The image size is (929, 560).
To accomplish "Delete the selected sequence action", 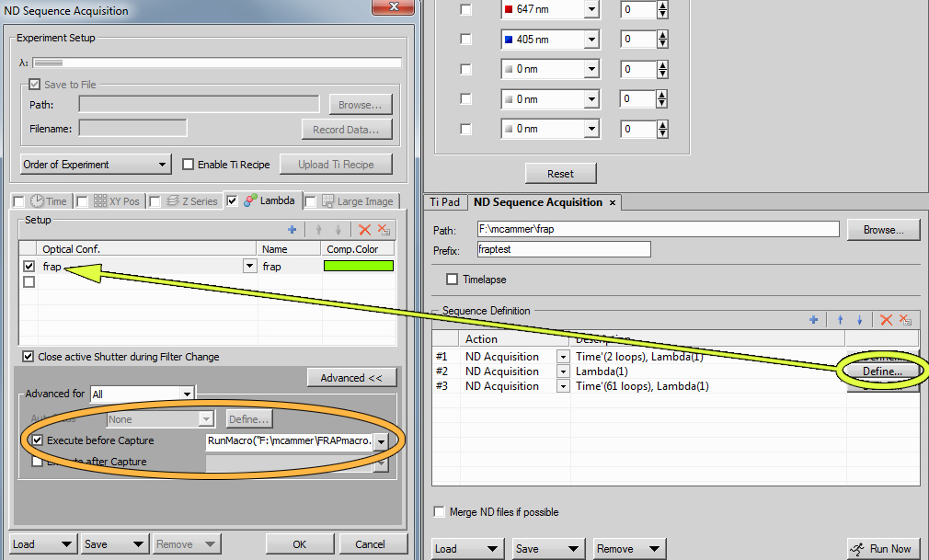I will click(x=886, y=320).
